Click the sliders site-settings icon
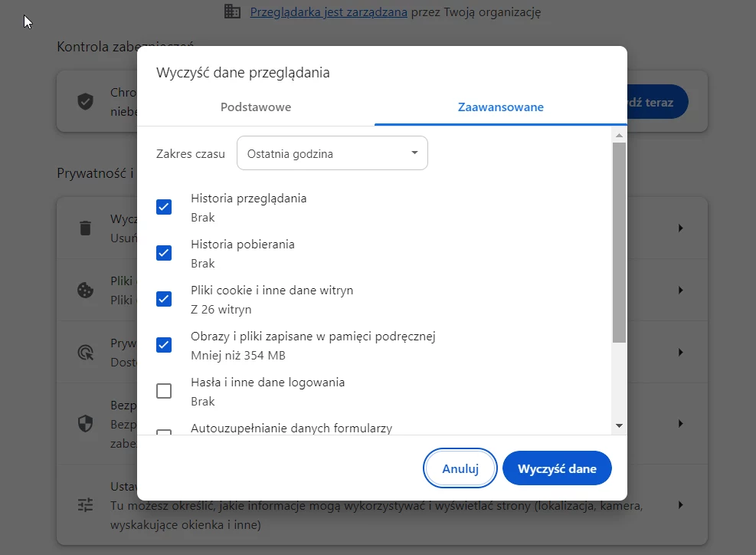The width and height of the screenshot is (756, 555). (85, 505)
